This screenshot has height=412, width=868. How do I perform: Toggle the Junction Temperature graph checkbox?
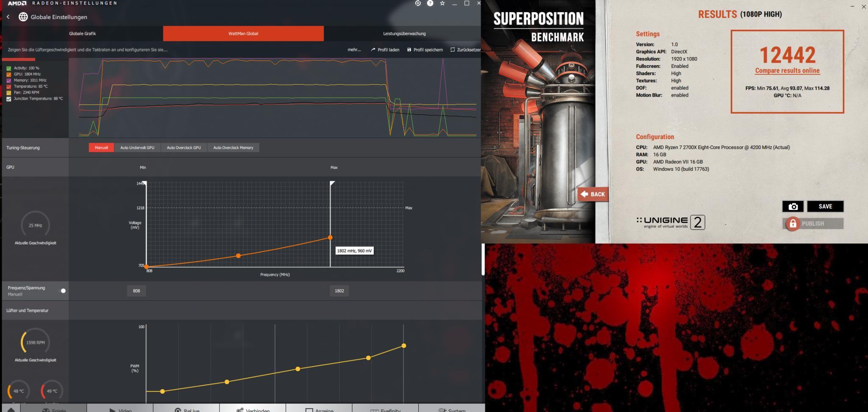[x=9, y=99]
